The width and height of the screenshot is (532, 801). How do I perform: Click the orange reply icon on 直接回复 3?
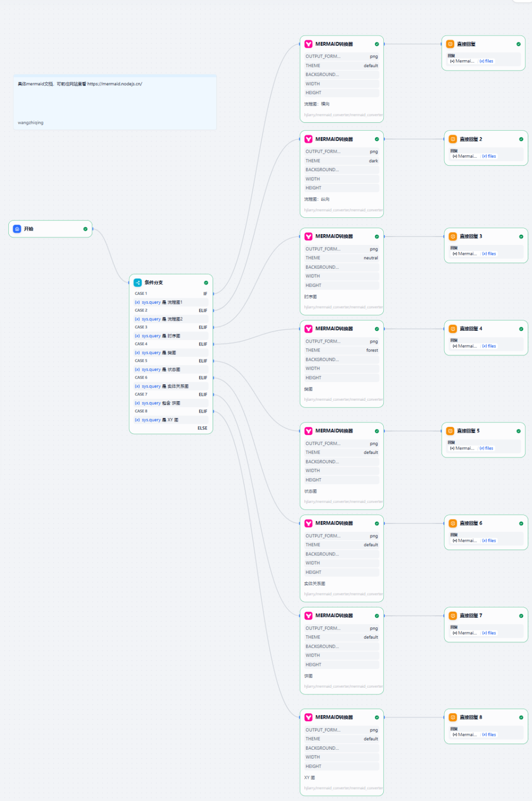[453, 236]
